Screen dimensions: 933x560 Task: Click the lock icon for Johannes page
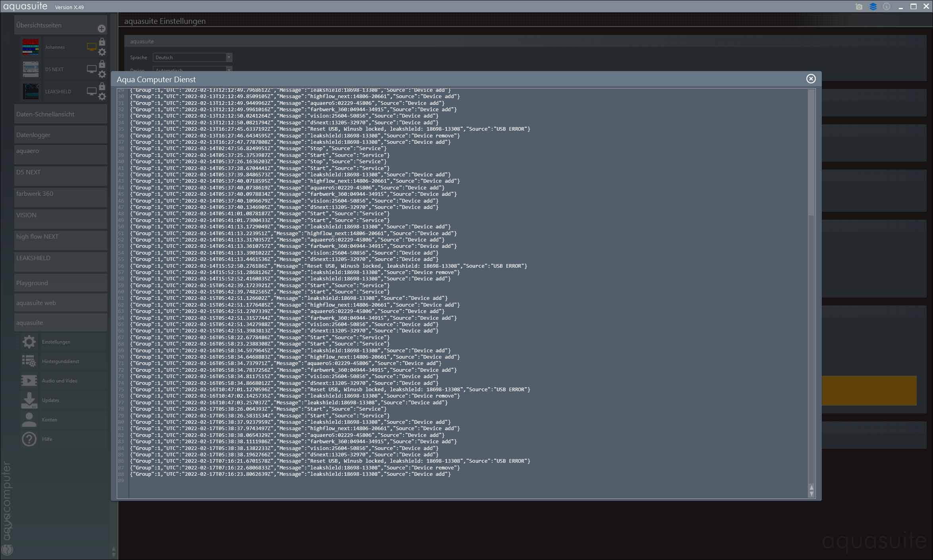102,42
